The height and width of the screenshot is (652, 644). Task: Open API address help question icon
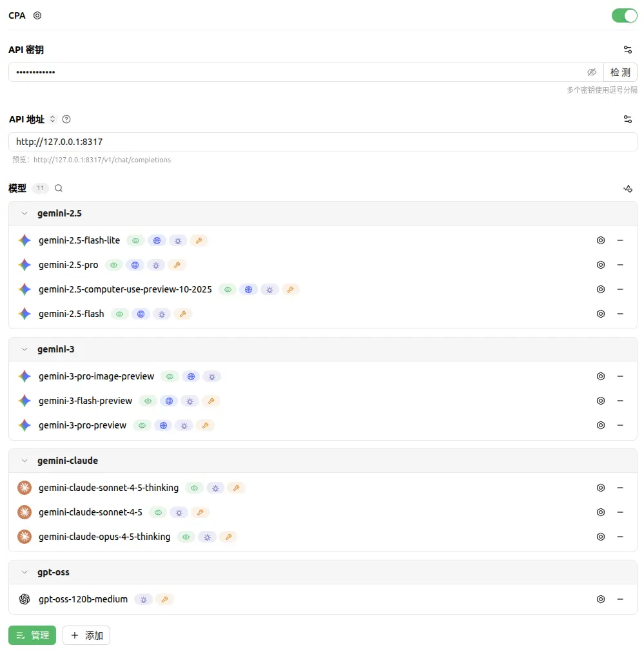(66, 119)
